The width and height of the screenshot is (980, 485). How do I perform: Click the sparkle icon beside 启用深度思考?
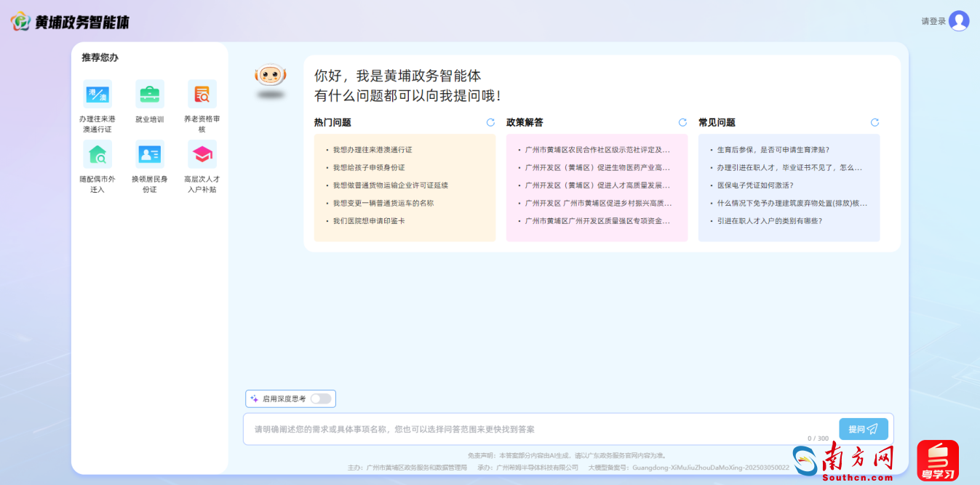coord(255,398)
